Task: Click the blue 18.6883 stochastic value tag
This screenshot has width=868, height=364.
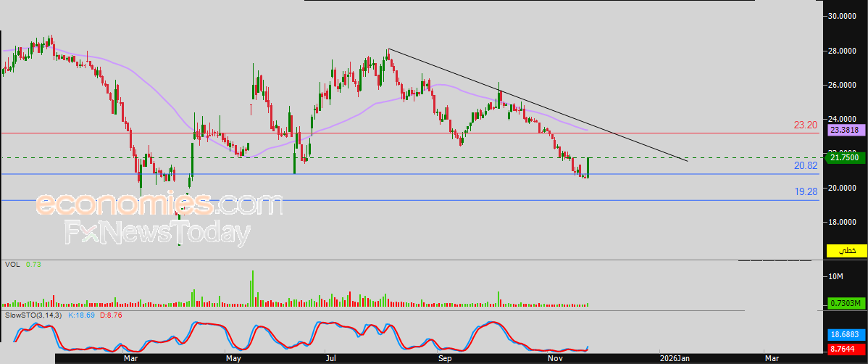Action: (x=846, y=335)
